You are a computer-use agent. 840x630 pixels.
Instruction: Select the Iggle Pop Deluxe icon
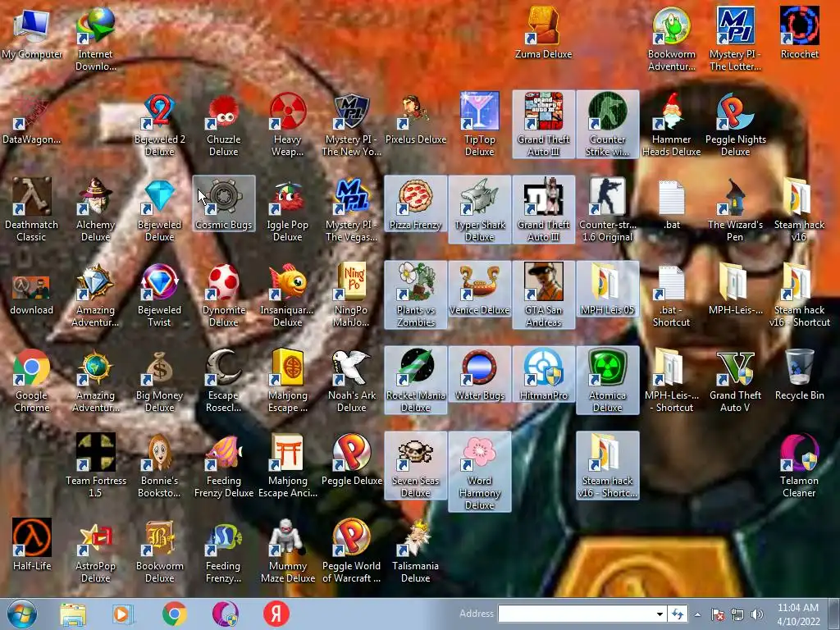(288, 209)
